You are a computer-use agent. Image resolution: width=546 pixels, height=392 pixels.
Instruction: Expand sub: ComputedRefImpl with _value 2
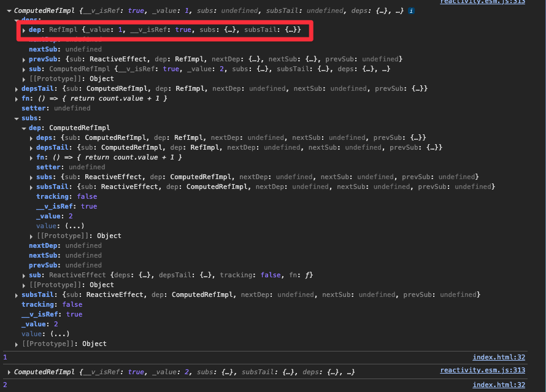tap(24, 69)
